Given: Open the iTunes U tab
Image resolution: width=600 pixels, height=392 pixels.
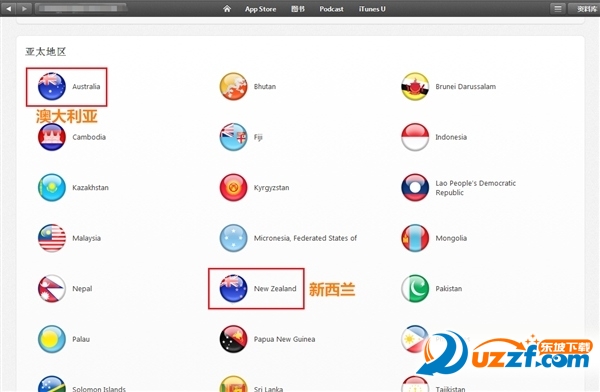Looking at the screenshot, I should point(372,9).
